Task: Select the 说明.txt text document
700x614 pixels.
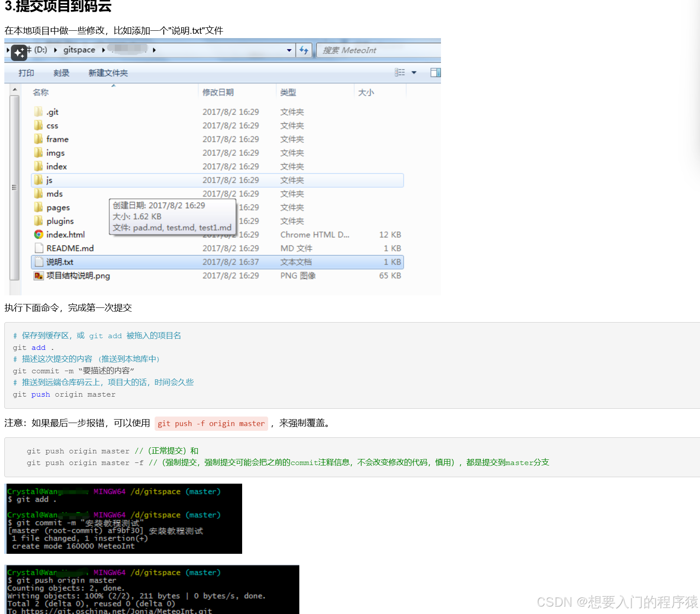Action: (x=61, y=262)
